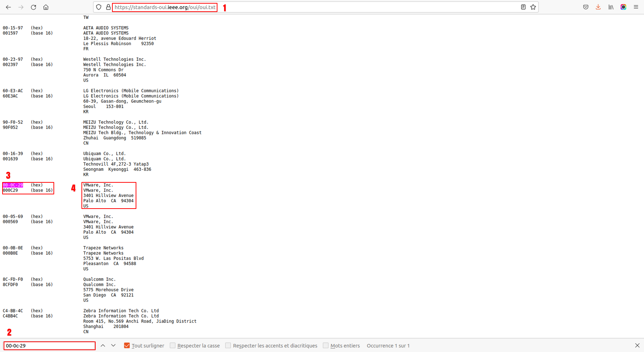Image resolution: width=644 pixels, height=352 pixels.
Task: Close the find bar
Action: [637, 345]
